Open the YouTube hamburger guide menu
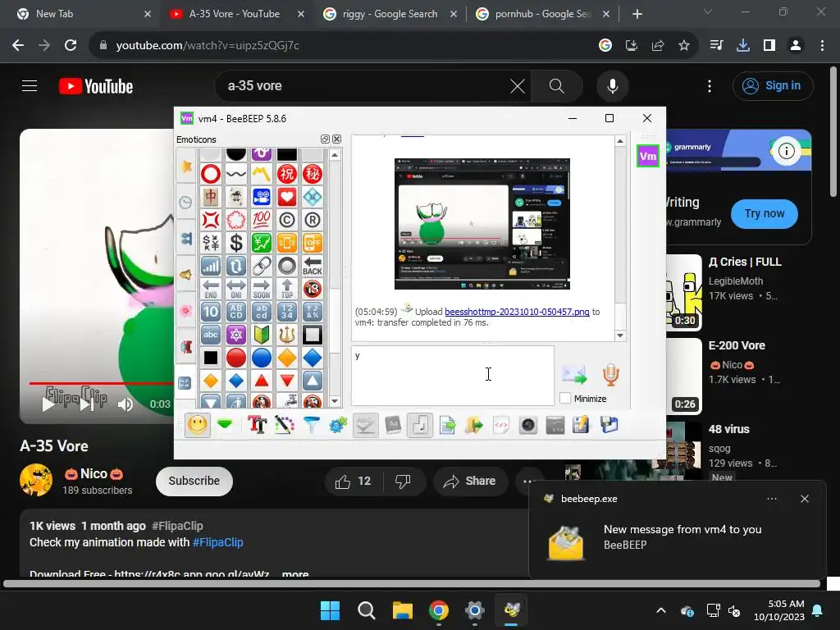 coord(30,85)
